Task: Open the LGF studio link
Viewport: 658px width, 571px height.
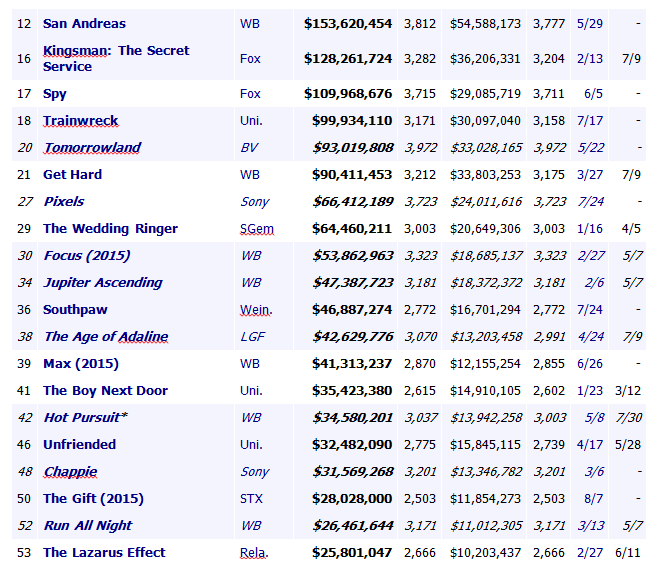Action: point(251,337)
